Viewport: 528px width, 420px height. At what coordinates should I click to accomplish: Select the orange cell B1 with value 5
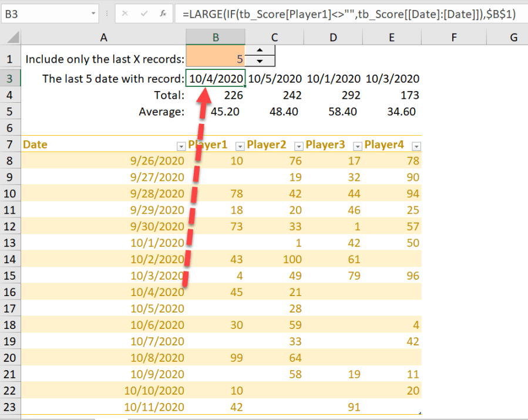[x=214, y=59]
